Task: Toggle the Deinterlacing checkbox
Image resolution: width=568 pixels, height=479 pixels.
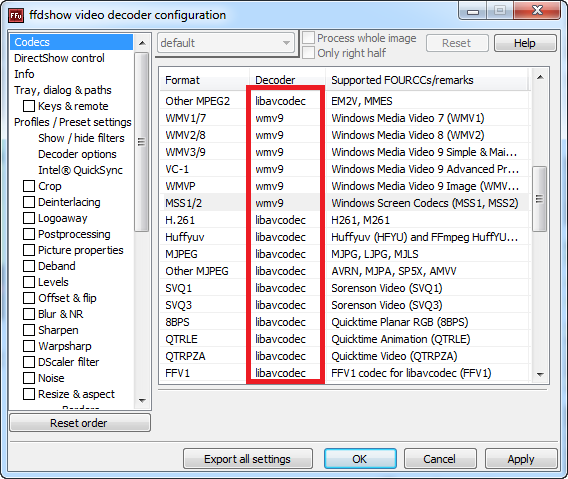Action: click(x=29, y=202)
